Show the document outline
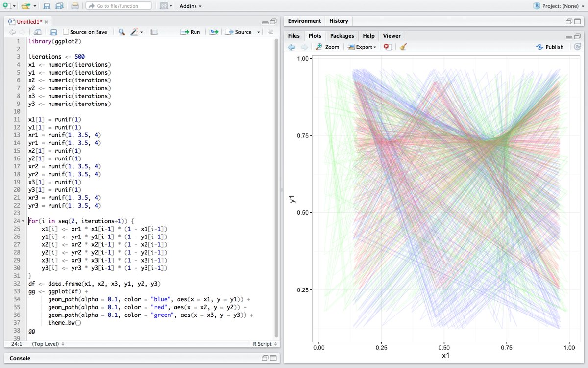Image resolution: width=588 pixels, height=368 pixels. click(270, 31)
